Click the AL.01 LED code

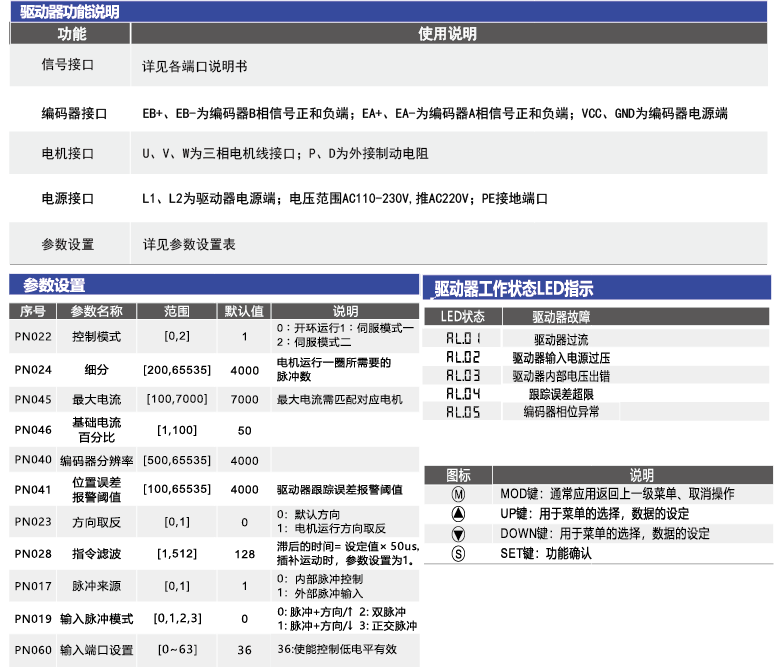click(x=463, y=339)
